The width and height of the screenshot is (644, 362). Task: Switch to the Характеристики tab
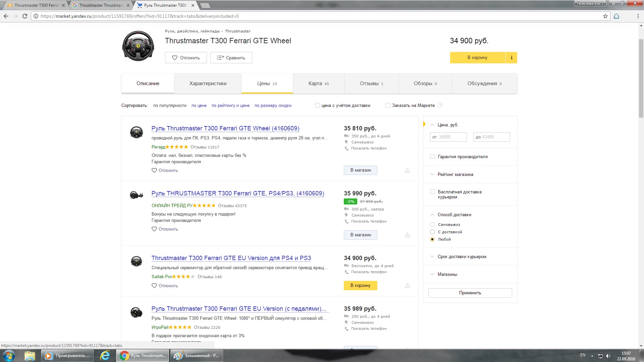(208, 83)
